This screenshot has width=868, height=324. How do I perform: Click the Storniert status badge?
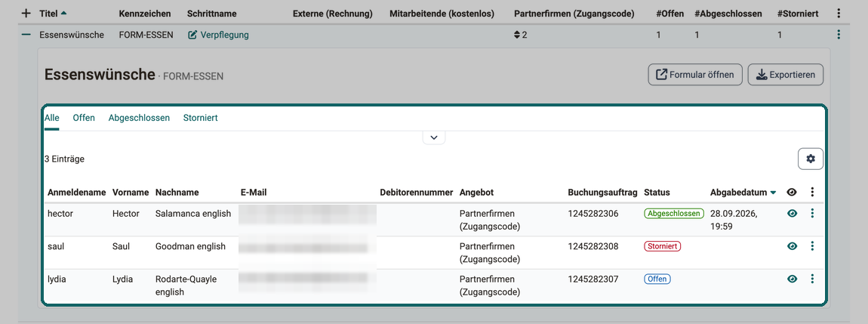[x=663, y=246]
